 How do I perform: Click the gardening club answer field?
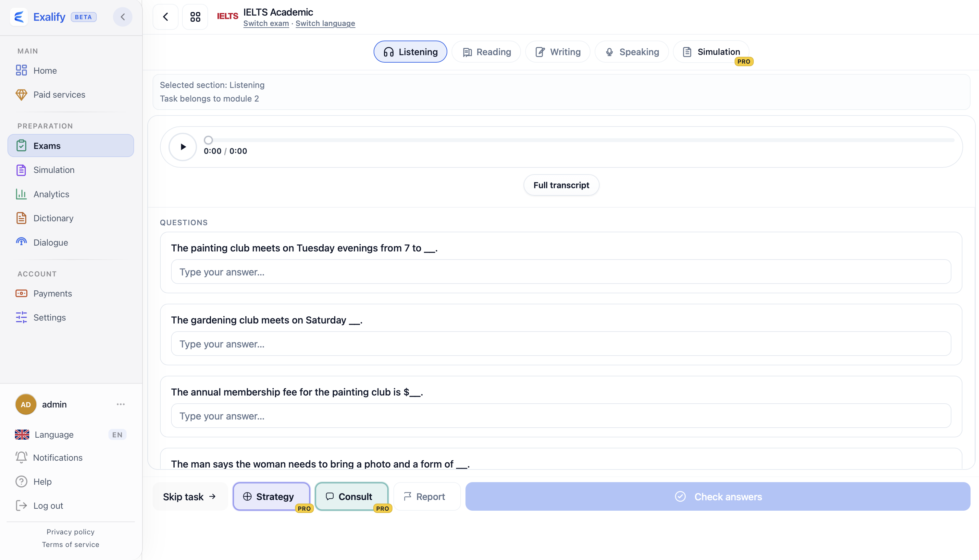pos(561,344)
